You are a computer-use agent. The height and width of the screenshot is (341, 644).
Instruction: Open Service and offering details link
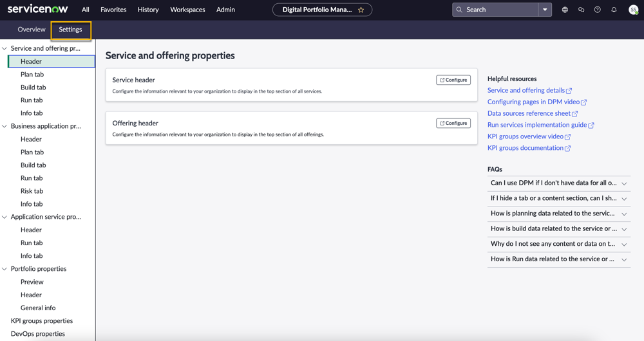(x=529, y=90)
